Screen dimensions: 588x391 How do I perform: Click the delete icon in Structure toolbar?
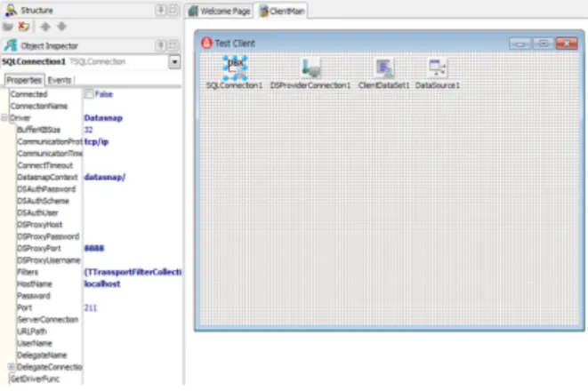pyautogui.click(x=24, y=27)
